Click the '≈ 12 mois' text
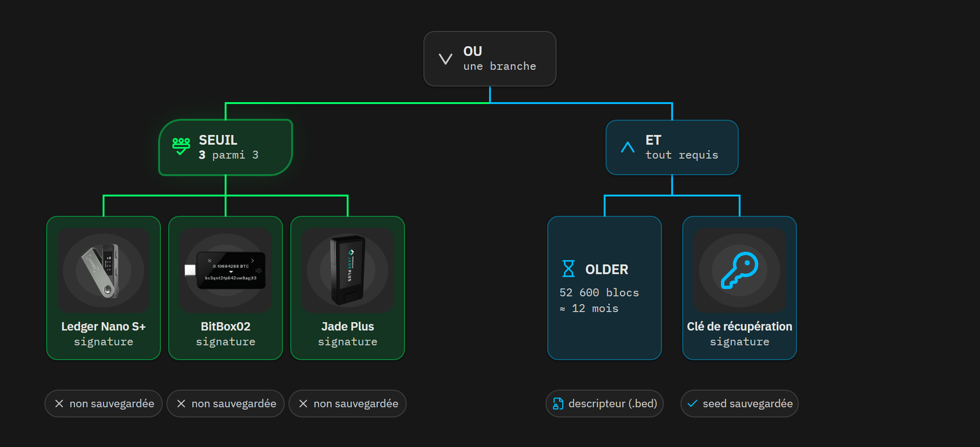This screenshot has width=980, height=447. [589, 308]
